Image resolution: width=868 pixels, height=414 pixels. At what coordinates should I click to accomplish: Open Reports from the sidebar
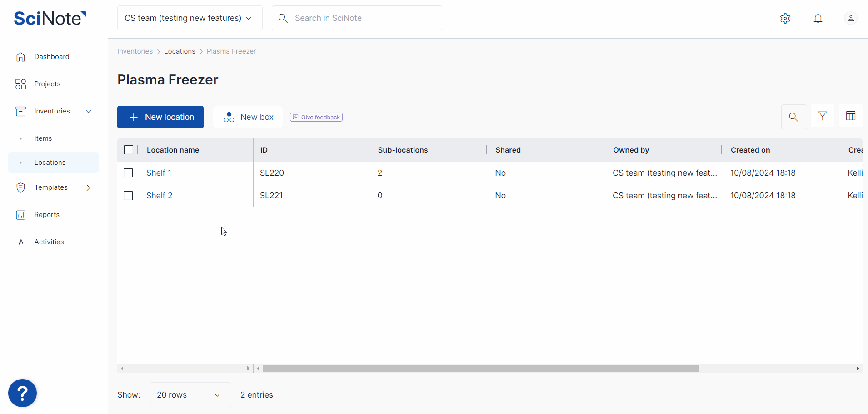pos(47,215)
